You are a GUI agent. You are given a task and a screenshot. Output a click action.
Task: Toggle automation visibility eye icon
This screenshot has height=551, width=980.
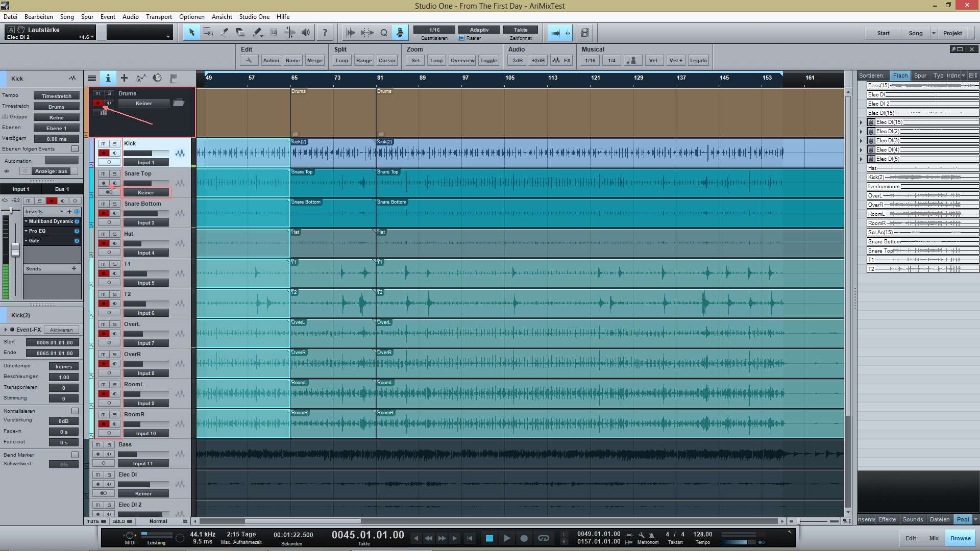tap(7, 171)
